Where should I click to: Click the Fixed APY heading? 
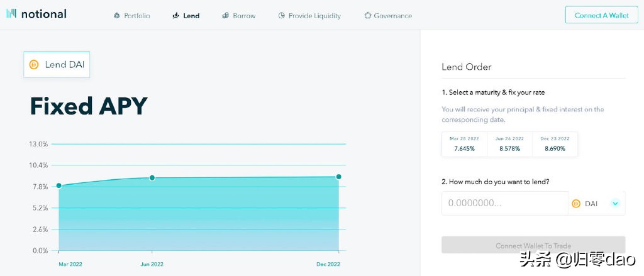pyautogui.click(x=89, y=106)
